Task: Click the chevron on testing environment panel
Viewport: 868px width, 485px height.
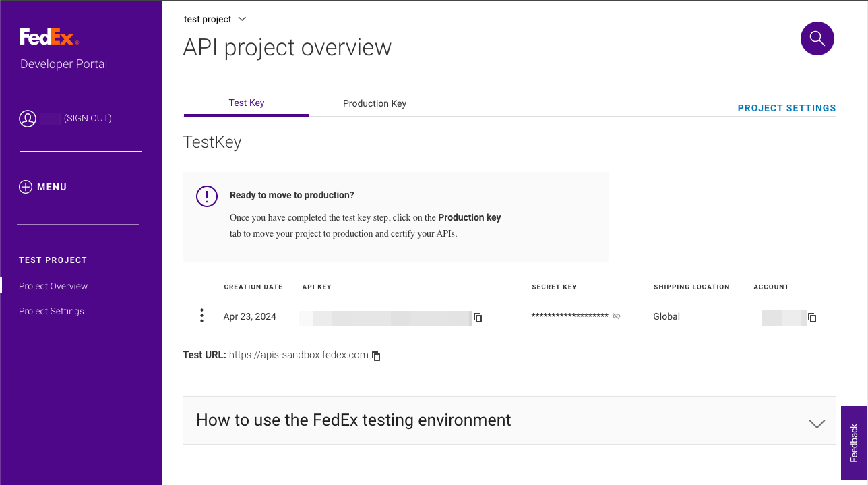Action: [816, 424]
